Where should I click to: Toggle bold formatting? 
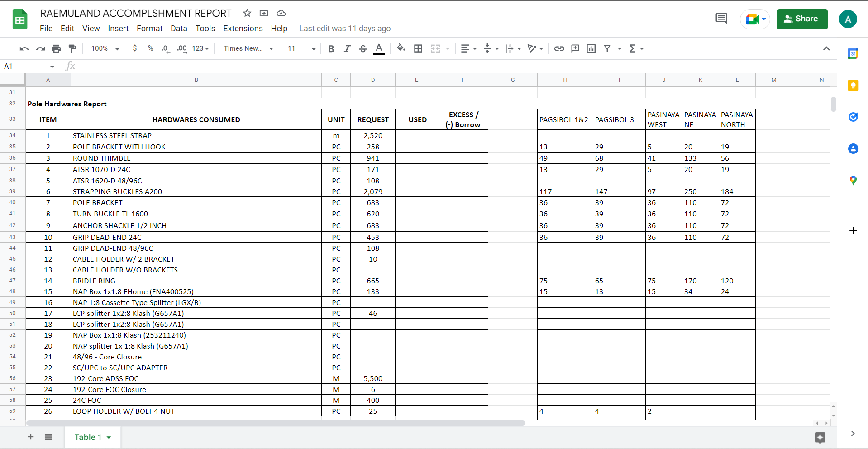331,48
